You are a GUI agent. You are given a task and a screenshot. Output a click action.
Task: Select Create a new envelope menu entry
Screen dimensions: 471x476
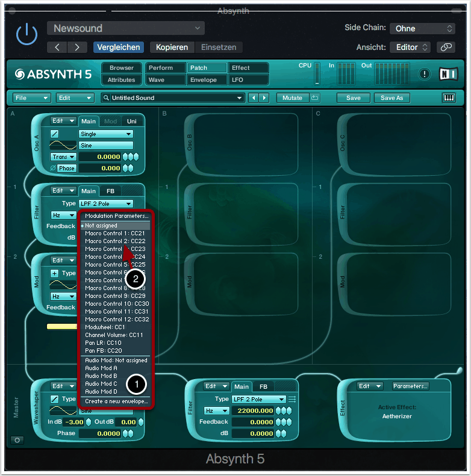[116, 401]
